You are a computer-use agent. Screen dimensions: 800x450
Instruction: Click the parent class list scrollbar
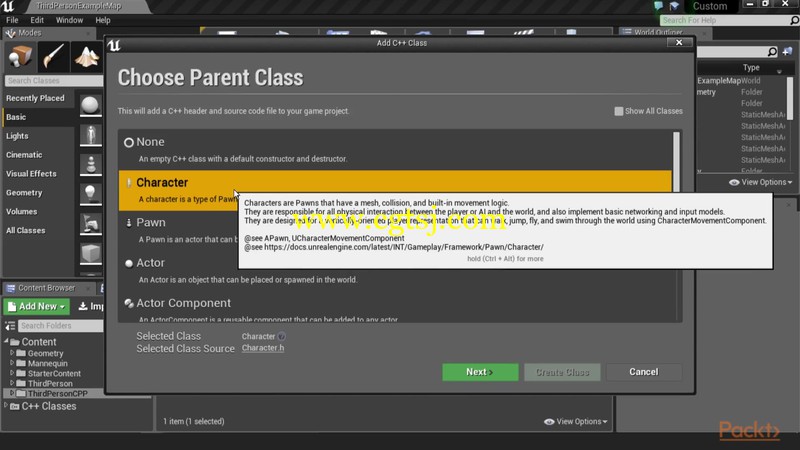(x=677, y=162)
